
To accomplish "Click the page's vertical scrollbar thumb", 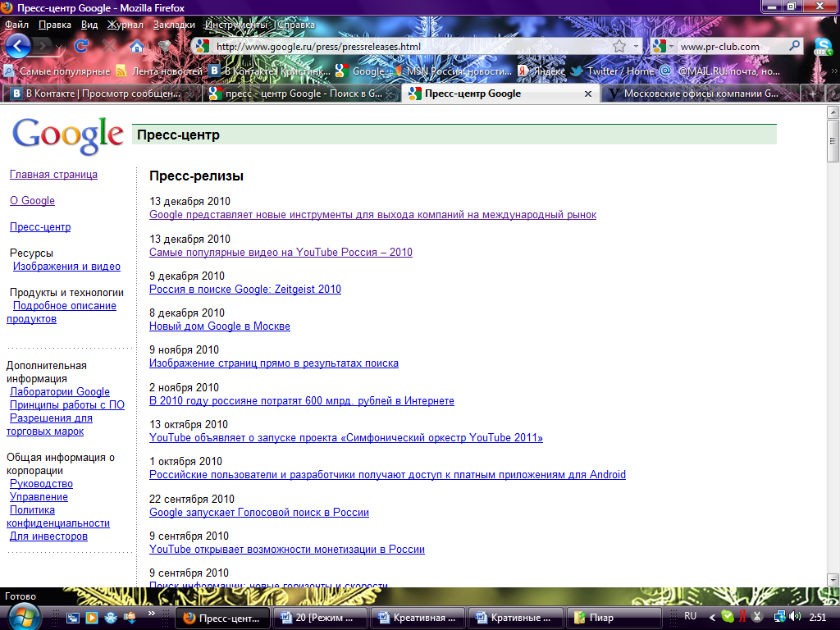I will point(832,140).
